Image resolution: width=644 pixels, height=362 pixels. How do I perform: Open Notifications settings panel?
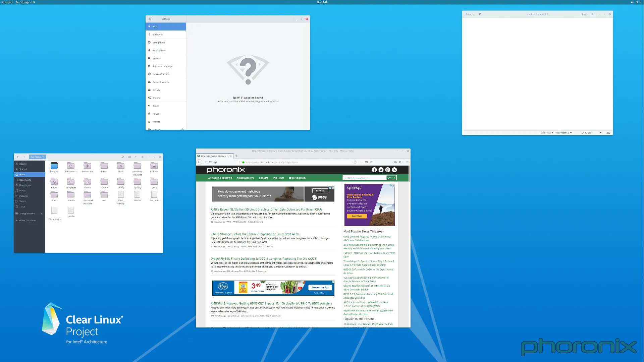[166, 50]
